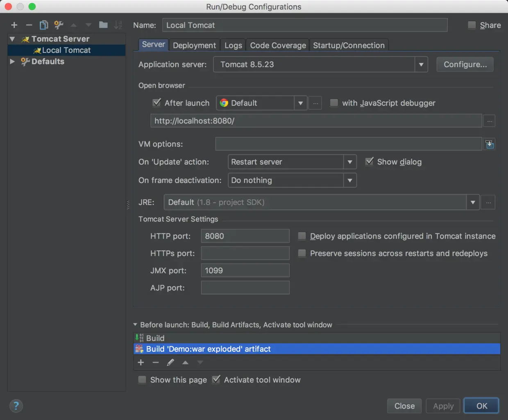Open the Startup/Connection tab
This screenshot has height=420, width=508.
click(x=349, y=45)
